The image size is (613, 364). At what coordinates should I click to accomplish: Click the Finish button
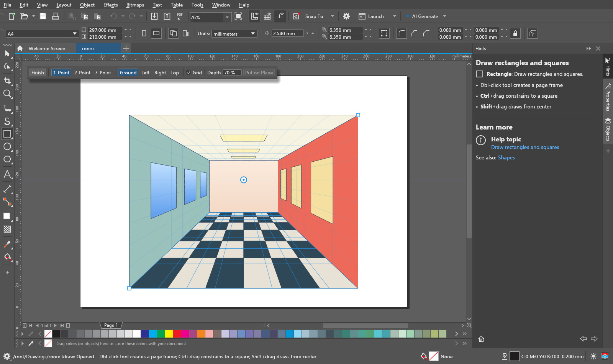38,72
